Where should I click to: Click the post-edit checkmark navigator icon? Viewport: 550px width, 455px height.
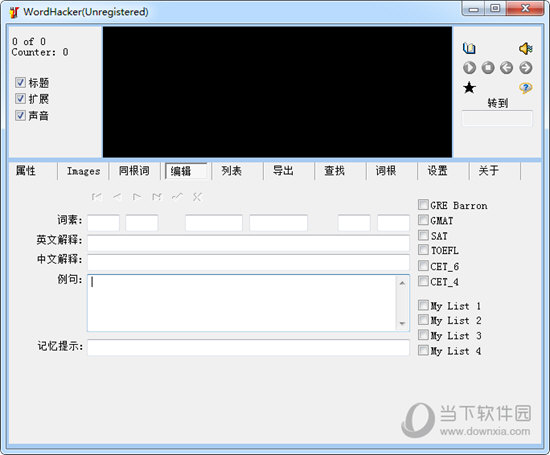(x=177, y=197)
